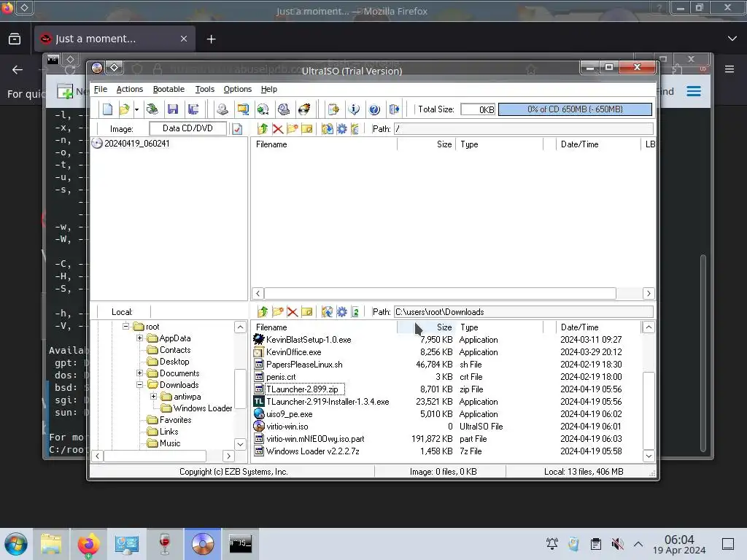Click the Data CD/DVD image type button

pyautogui.click(x=187, y=128)
